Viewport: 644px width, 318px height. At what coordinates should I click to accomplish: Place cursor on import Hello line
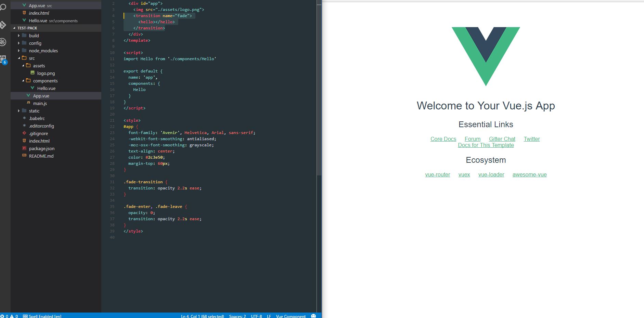coord(170,59)
